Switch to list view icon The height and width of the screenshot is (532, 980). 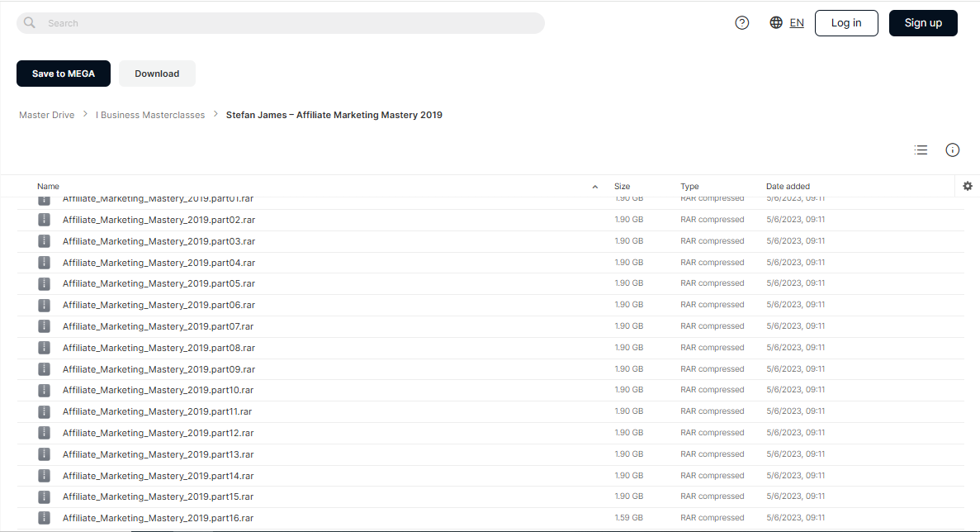921,150
